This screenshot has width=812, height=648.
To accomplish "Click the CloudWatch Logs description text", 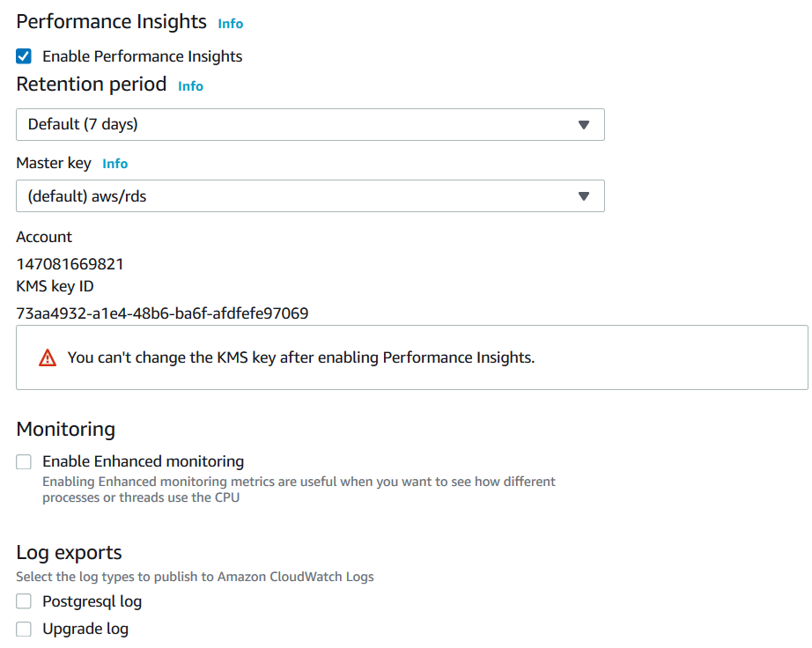I will point(195,577).
